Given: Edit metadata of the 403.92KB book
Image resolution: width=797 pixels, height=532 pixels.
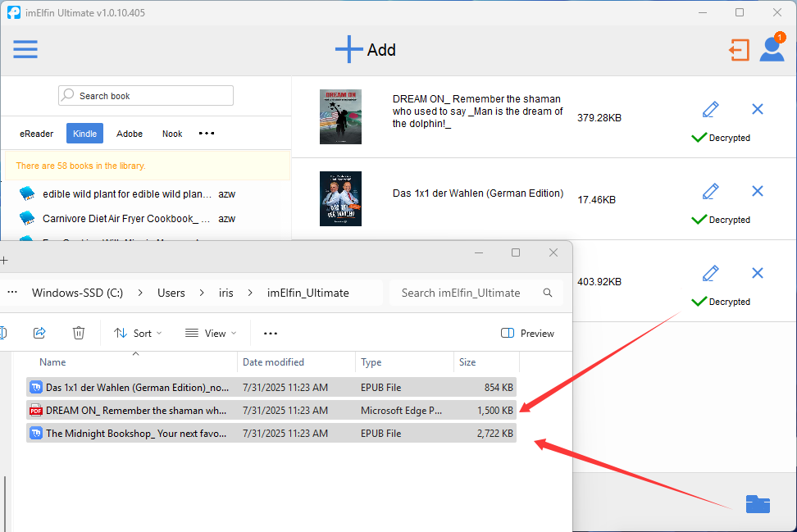Looking at the screenshot, I should (x=710, y=273).
